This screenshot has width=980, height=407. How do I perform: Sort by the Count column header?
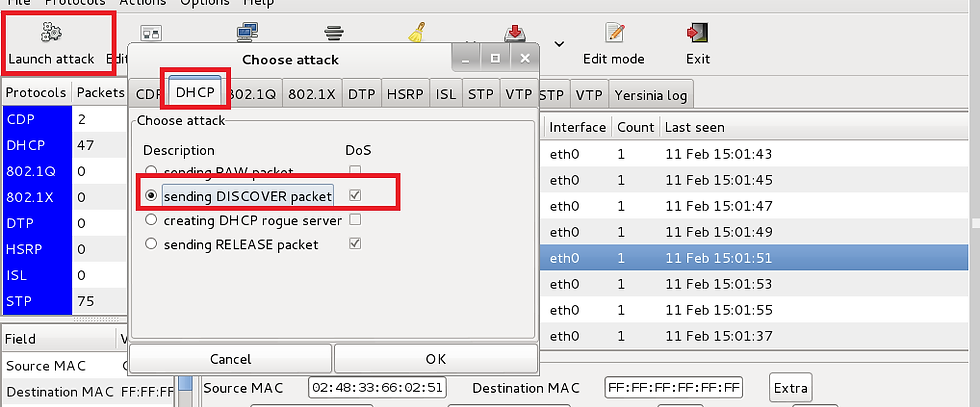coord(635,128)
